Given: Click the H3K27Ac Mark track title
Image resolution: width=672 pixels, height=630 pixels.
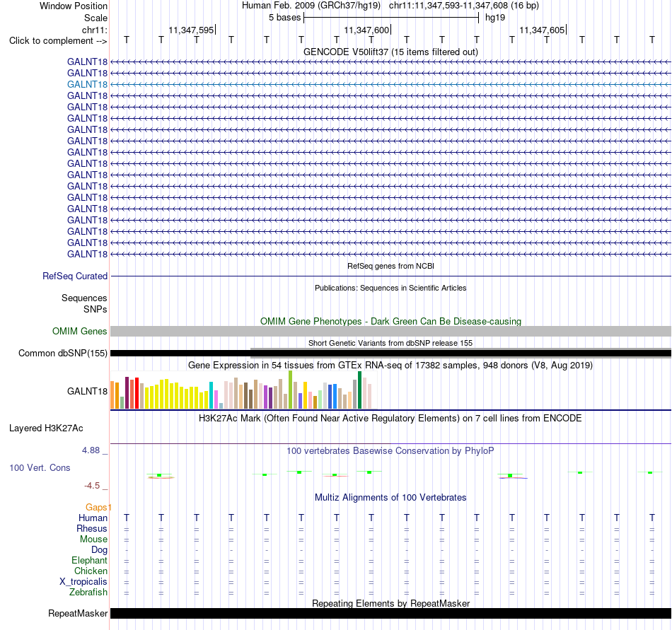Looking at the screenshot, I should (x=390, y=418).
